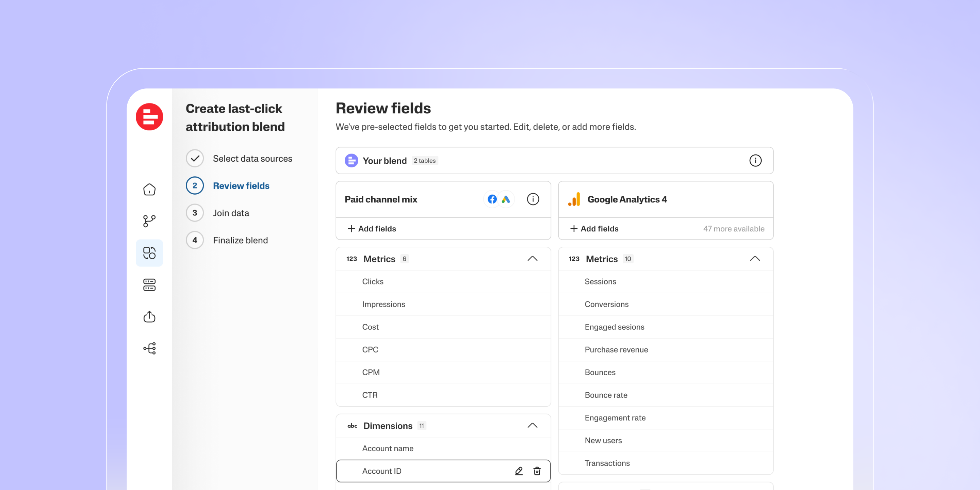Go to the Join data step
Screen dimensions: 980x490
click(x=231, y=213)
